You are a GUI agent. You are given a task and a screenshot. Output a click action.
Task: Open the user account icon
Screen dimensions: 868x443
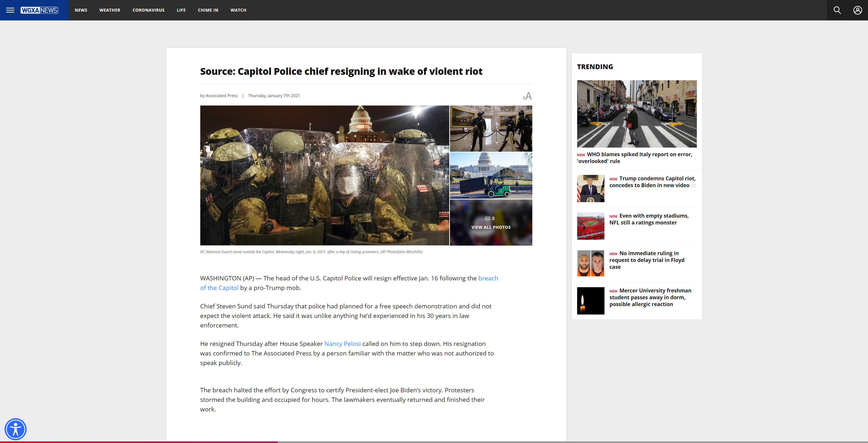pyautogui.click(x=858, y=10)
